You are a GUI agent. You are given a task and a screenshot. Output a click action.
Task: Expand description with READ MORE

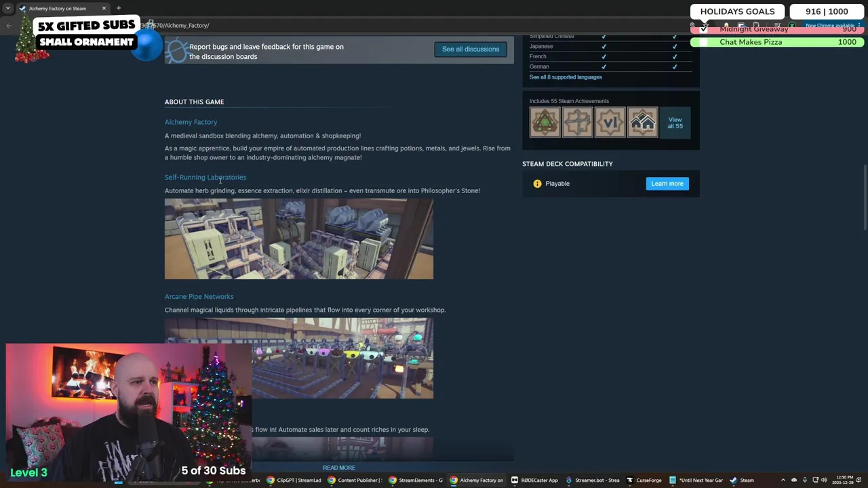(x=339, y=468)
